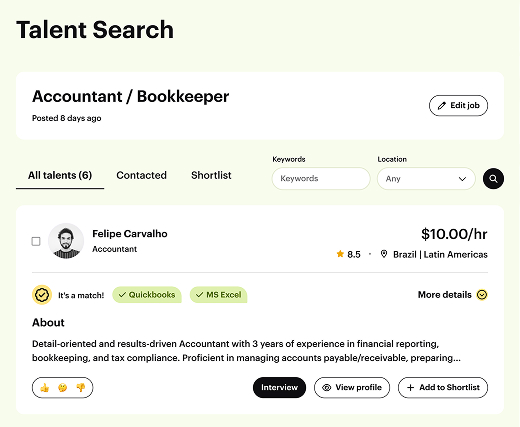Add Felipe to Shortlist with the button
This screenshot has height=427, width=520.
(x=443, y=387)
